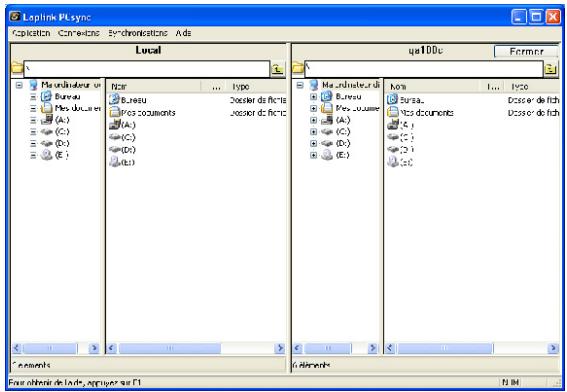The image size is (567, 392).
Task: Select floppy (A:) icon in Local tree
Action: [x=47, y=120]
